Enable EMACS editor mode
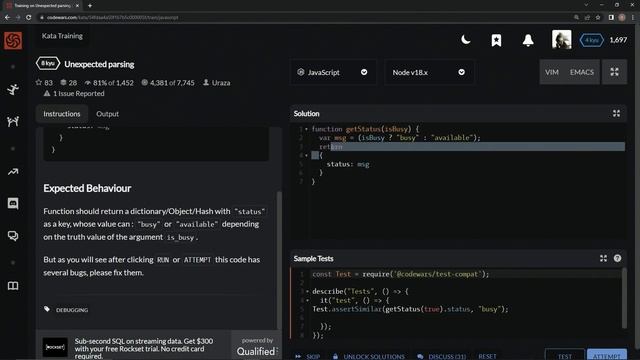 tap(582, 72)
